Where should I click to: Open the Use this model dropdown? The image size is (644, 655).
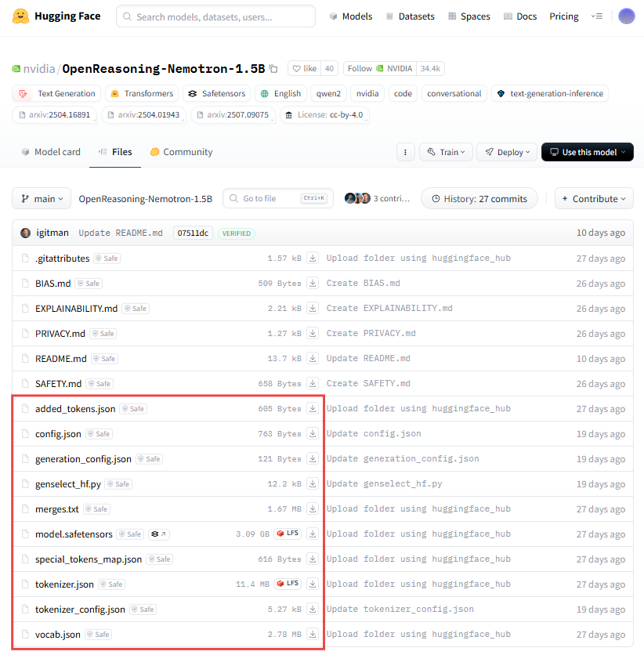pos(588,152)
